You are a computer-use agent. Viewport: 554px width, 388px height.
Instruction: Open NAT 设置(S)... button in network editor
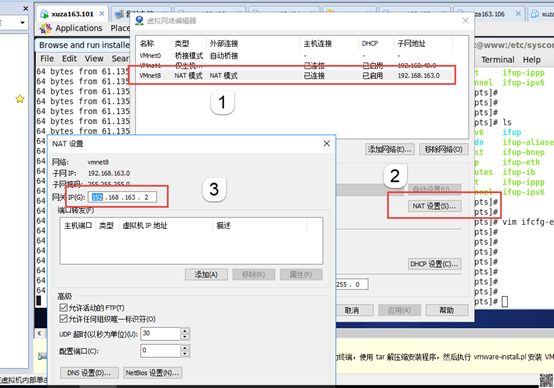click(434, 206)
